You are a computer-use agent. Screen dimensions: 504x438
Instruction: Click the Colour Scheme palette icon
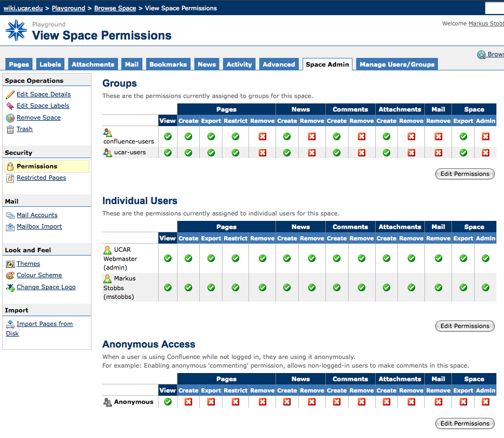click(10, 276)
